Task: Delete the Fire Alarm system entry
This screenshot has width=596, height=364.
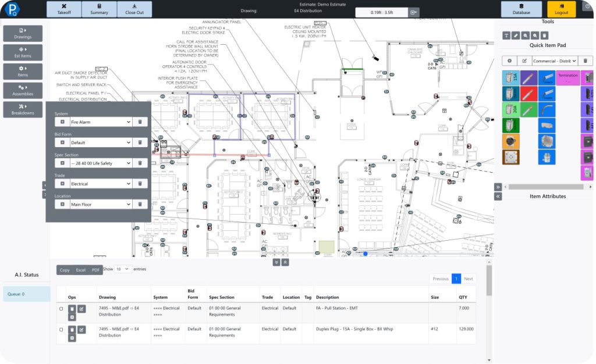Action: (140, 122)
